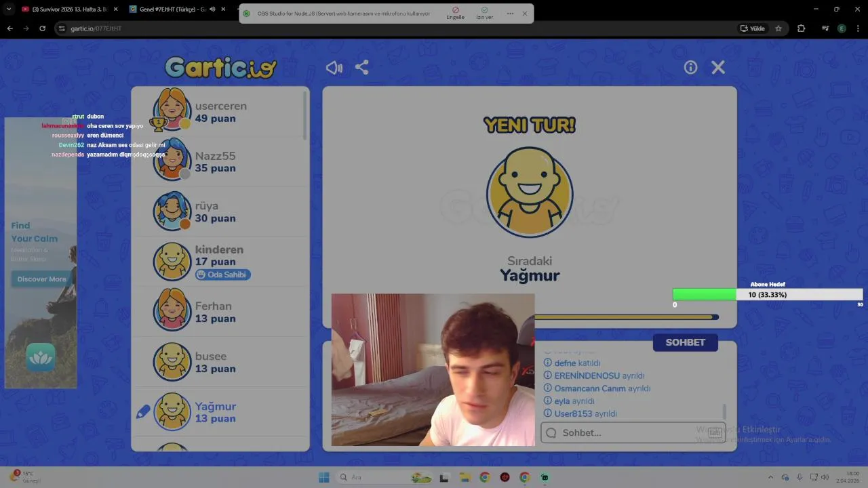
Task: Open the red round taskbar app
Action: pyautogui.click(x=505, y=477)
